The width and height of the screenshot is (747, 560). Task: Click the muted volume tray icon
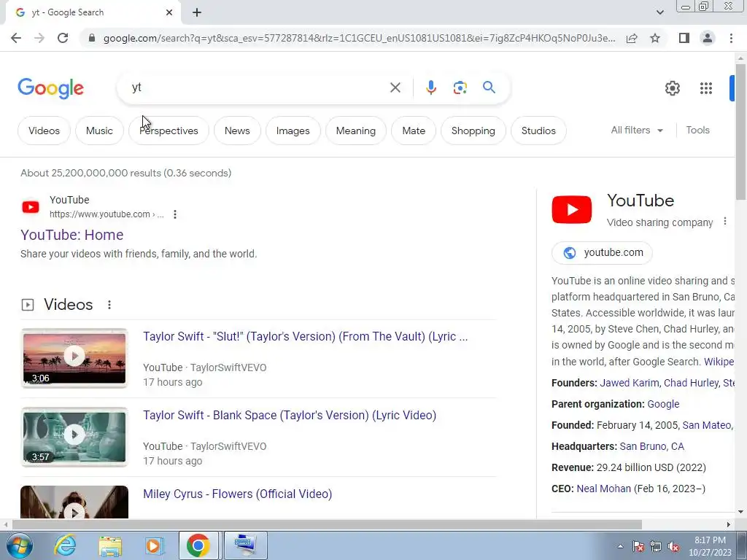(x=673, y=547)
